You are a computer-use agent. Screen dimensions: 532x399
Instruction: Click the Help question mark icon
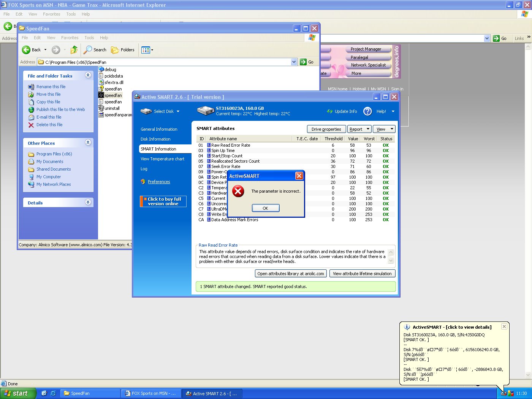click(x=367, y=111)
